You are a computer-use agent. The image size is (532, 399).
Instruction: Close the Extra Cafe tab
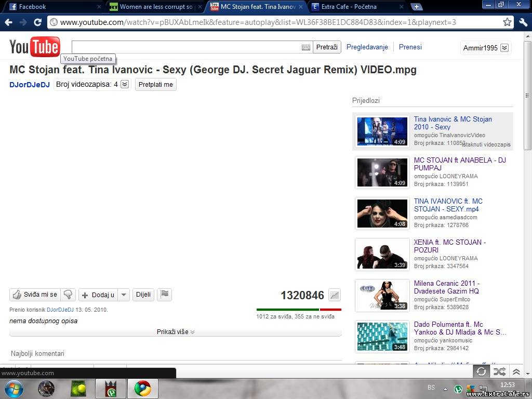pyautogui.click(x=402, y=6)
